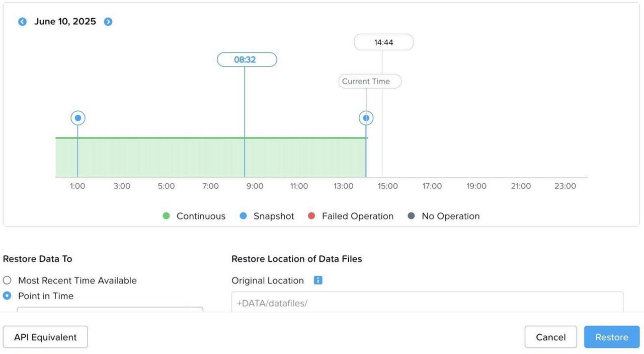This screenshot has width=644, height=354.
Task: Click blue Snapshot legend dot
Action: 244,216
